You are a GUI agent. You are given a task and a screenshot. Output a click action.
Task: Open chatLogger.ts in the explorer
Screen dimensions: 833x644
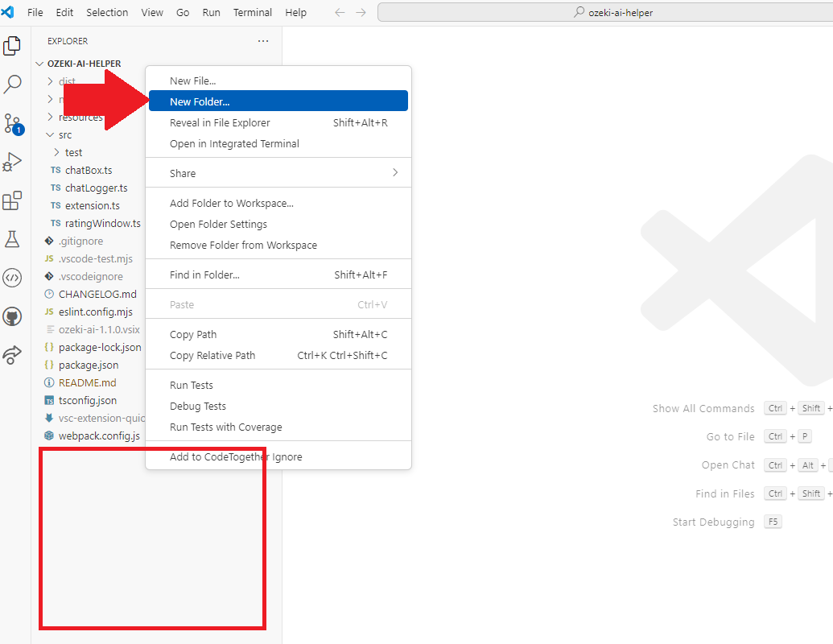click(x=96, y=188)
